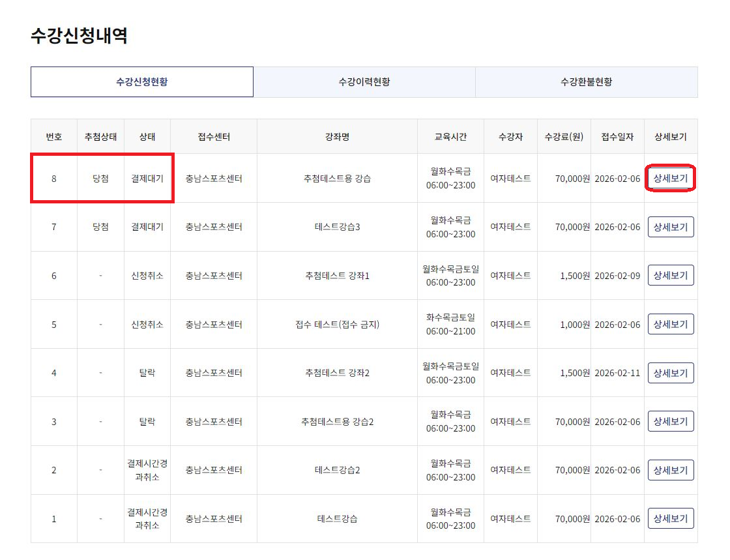
Task: Click the 수강료(원) column header
Action: pos(564,137)
